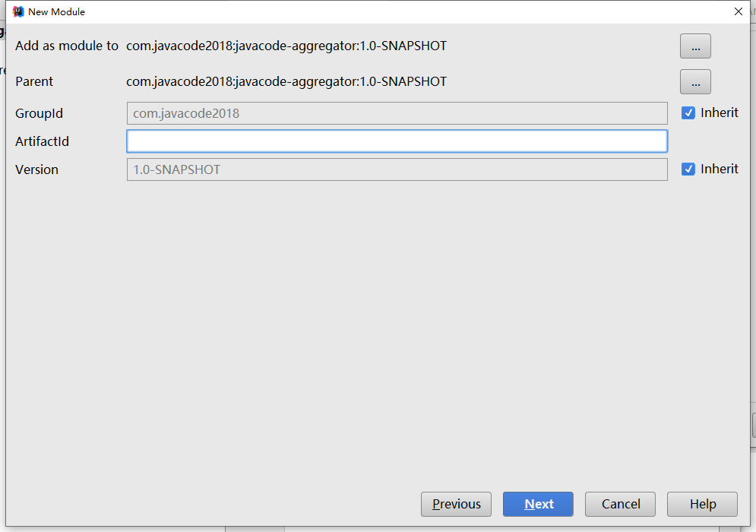This screenshot has width=756, height=532.
Task: Click the Parent value javacode-aggregator:1.0-SNAPSHOT
Action: (286, 81)
